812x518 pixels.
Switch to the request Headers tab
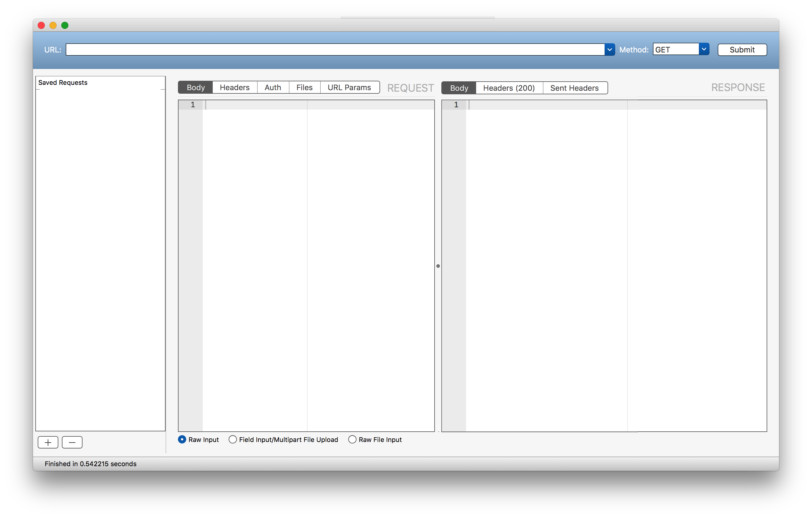coord(234,87)
